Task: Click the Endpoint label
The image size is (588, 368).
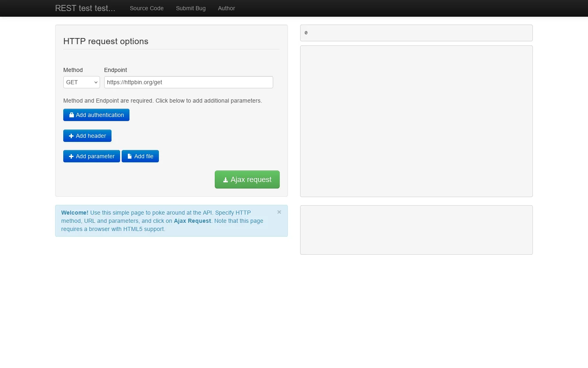Action: [116, 70]
